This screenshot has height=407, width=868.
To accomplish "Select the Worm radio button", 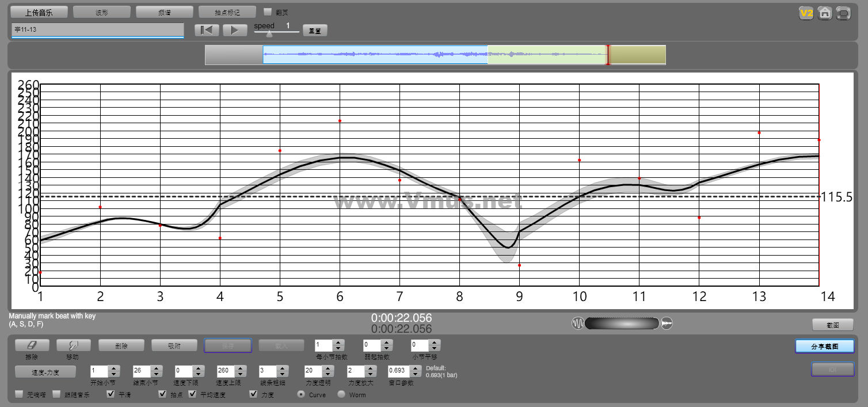I will coord(341,394).
